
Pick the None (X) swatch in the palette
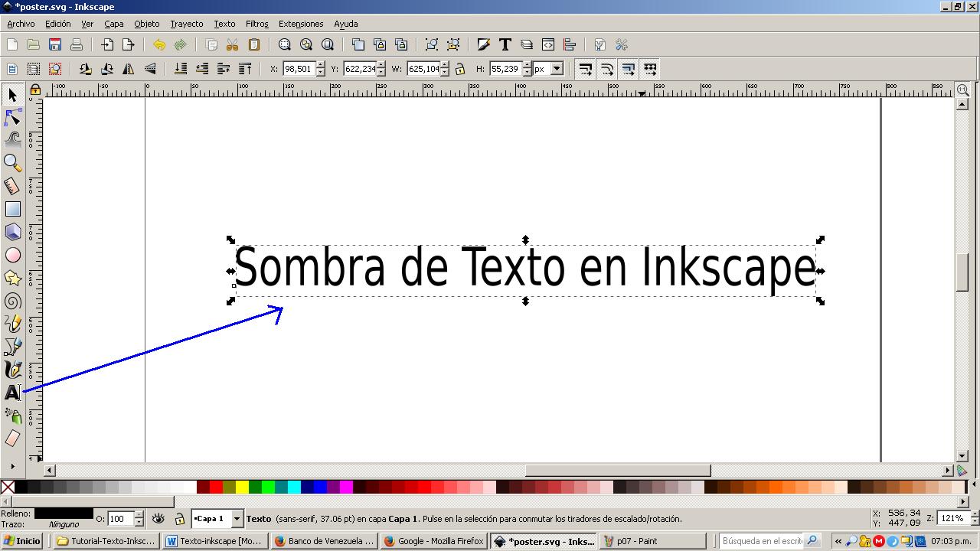pyautogui.click(x=8, y=487)
